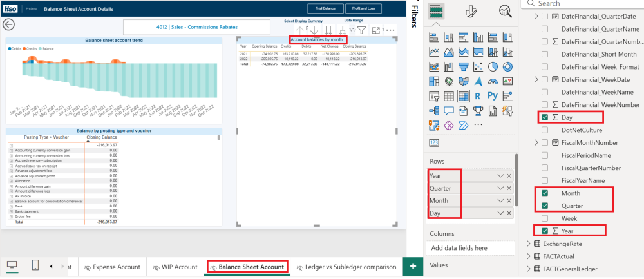Viewport: 644px width, 279px height.
Task: Expand the FiscalMonthNumber hierarchy
Action: pos(536,142)
